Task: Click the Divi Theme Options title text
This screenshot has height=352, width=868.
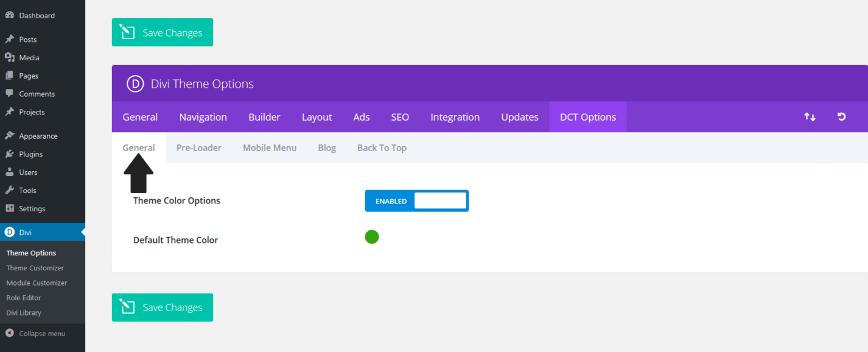Action: pos(202,83)
